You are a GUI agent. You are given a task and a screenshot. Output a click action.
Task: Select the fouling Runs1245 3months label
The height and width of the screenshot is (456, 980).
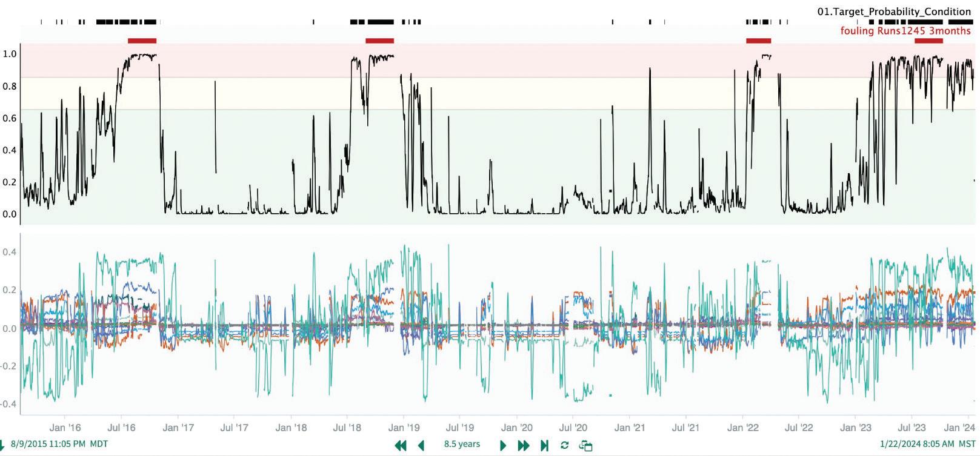[905, 31]
